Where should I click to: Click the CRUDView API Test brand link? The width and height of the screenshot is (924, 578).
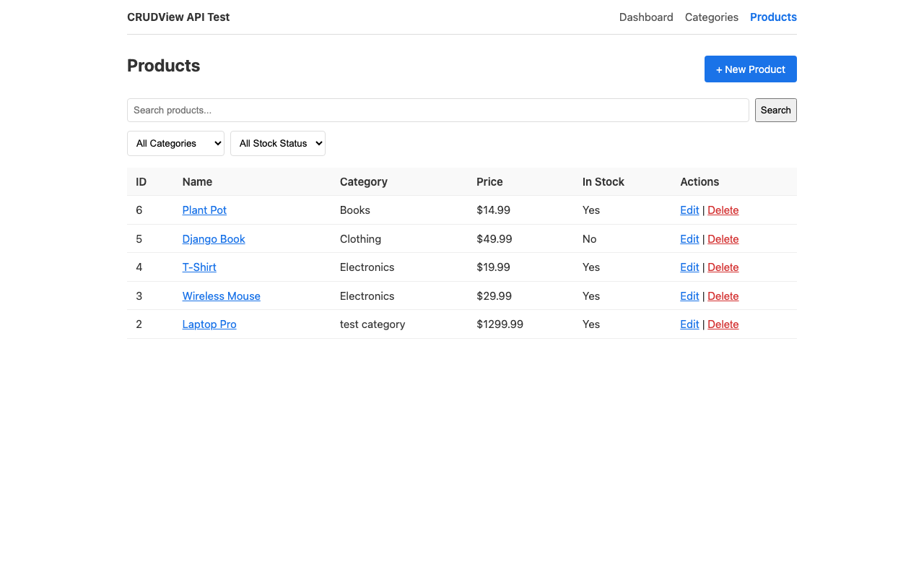click(x=178, y=17)
